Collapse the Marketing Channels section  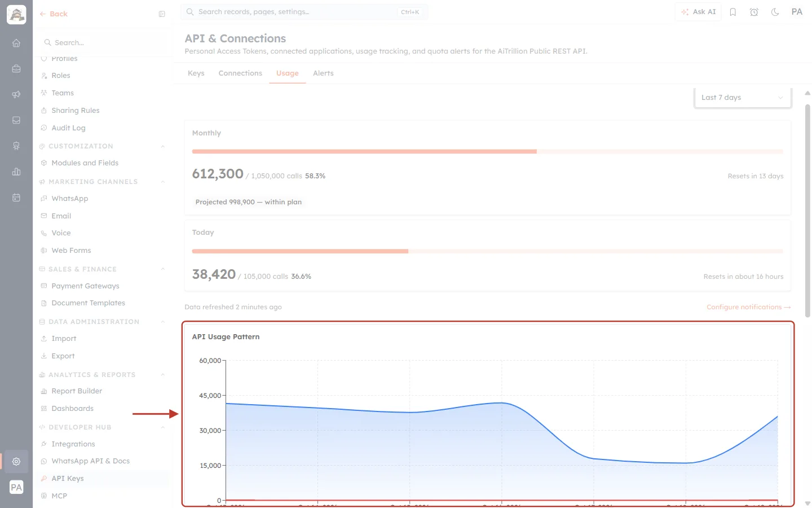[163, 182]
